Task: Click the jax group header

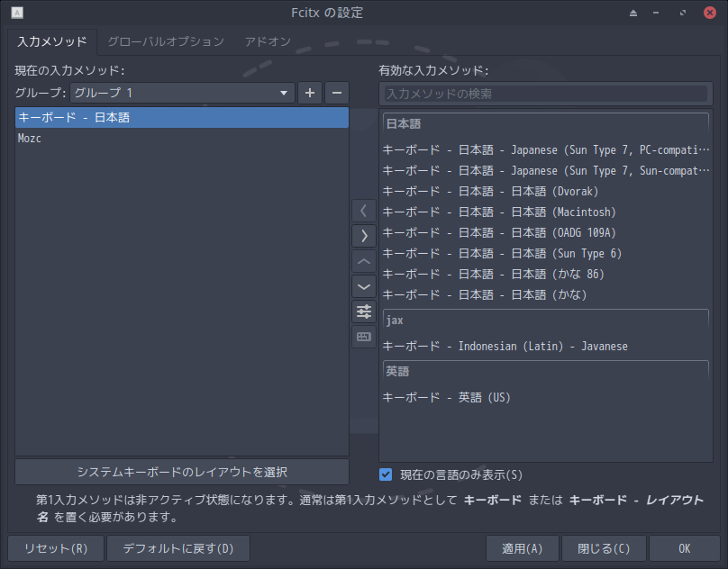Action: tap(546, 321)
